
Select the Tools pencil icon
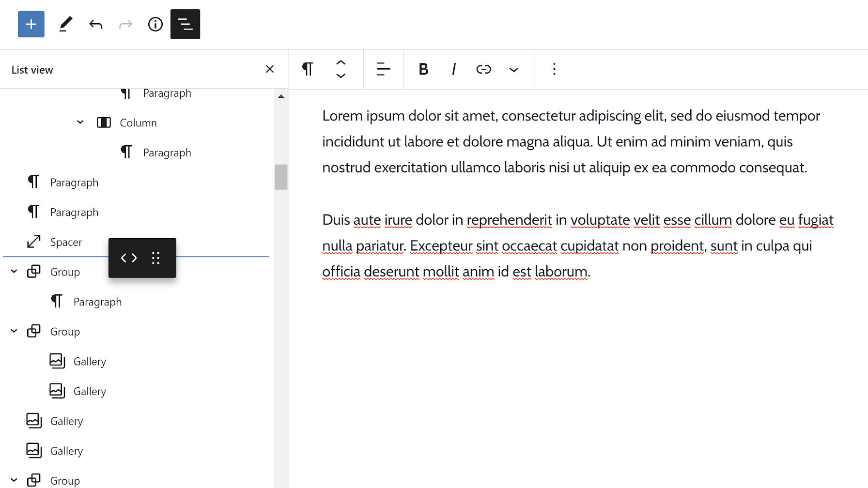click(65, 24)
